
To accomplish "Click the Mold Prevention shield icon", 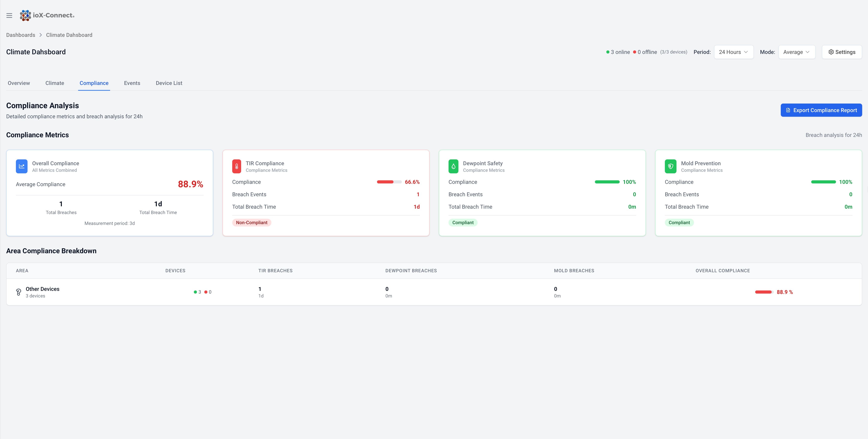I will tap(670, 166).
